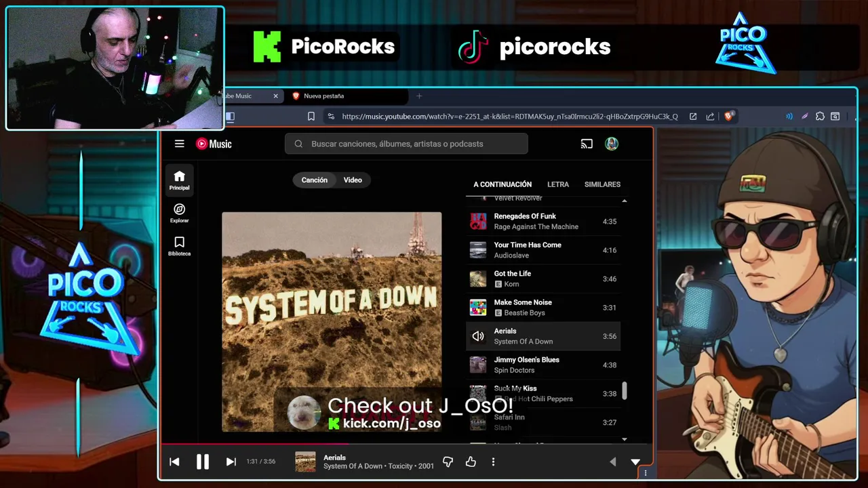Click the Search magnifier icon

point(298,144)
